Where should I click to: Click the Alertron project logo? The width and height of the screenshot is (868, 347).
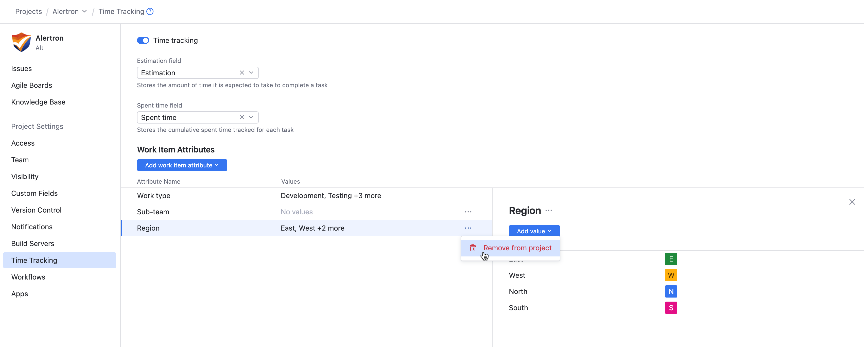tap(21, 42)
